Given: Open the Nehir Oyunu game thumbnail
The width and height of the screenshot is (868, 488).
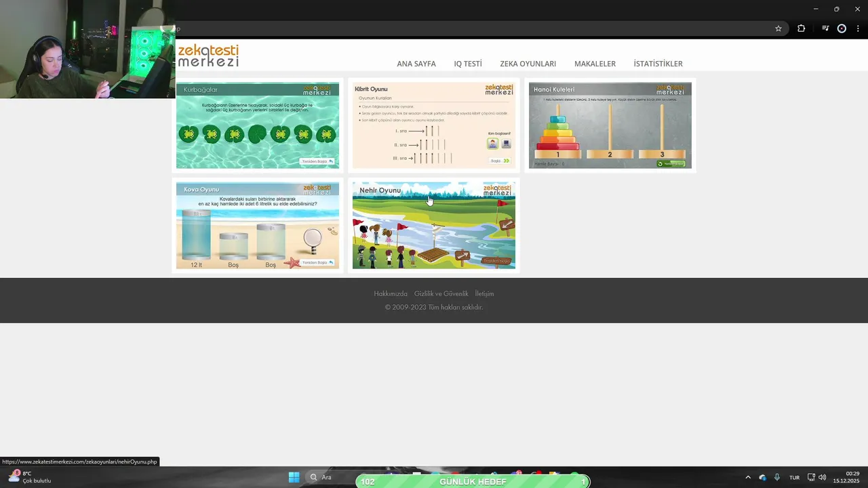Looking at the screenshot, I should pos(434,226).
